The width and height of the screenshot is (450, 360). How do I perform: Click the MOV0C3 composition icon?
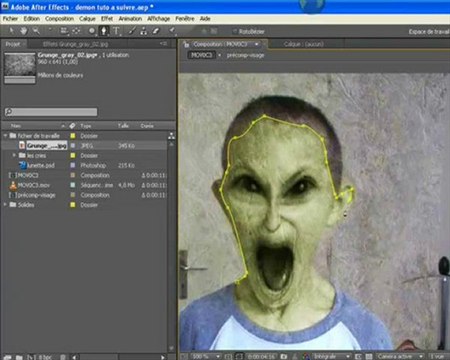pos(13,175)
